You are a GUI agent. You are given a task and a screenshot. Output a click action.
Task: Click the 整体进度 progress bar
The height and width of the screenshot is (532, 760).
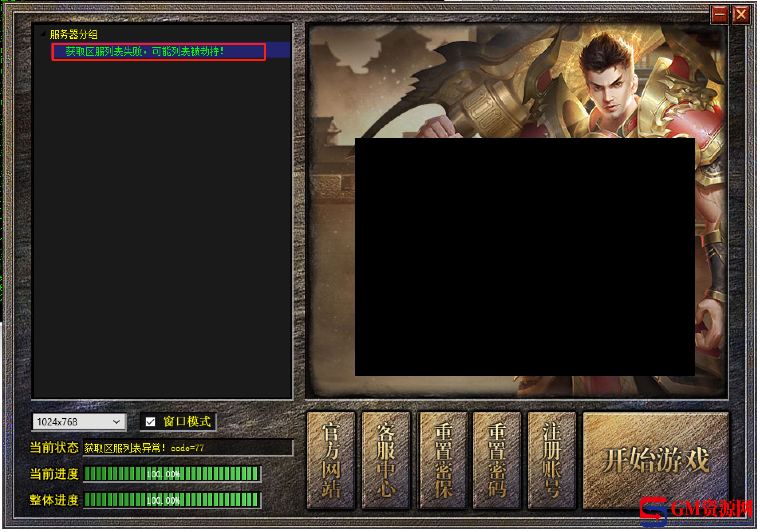point(172,500)
